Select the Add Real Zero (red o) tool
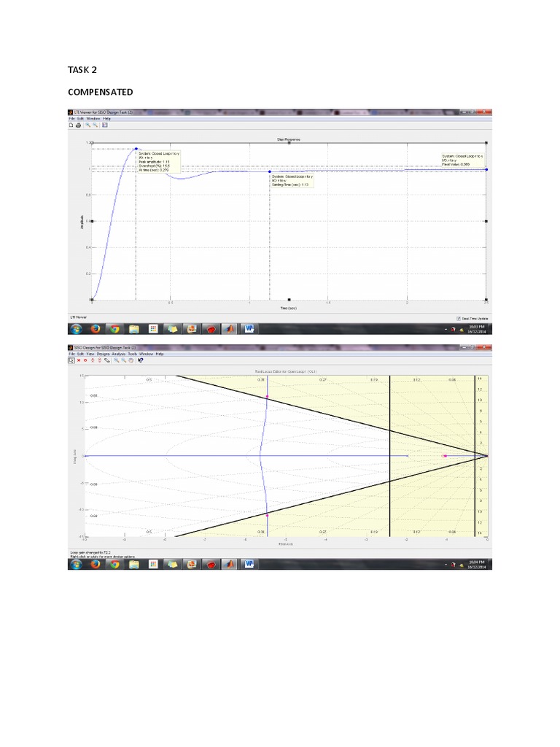The image size is (560, 747). (x=85, y=360)
